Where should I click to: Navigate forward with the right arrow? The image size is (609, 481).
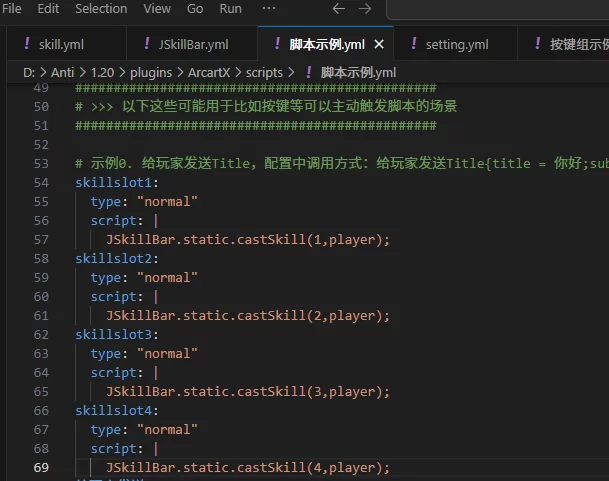coord(365,9)
